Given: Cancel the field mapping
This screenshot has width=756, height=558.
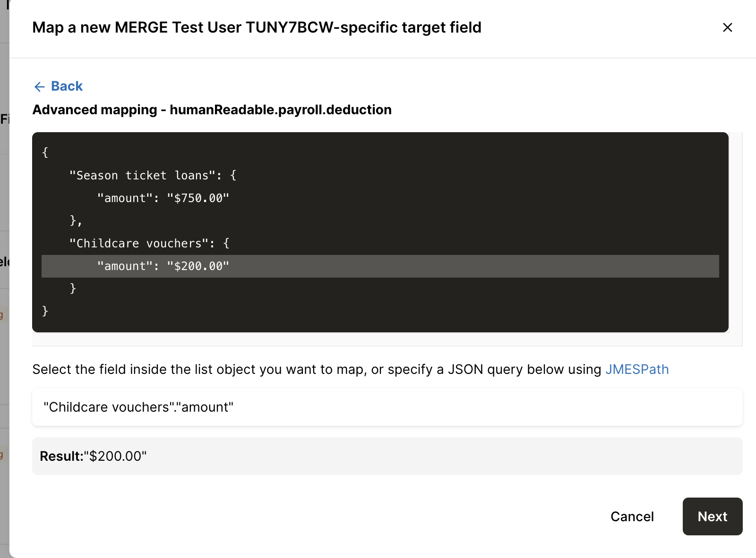Looking at the screenshot, I should [x=632, y=516].
